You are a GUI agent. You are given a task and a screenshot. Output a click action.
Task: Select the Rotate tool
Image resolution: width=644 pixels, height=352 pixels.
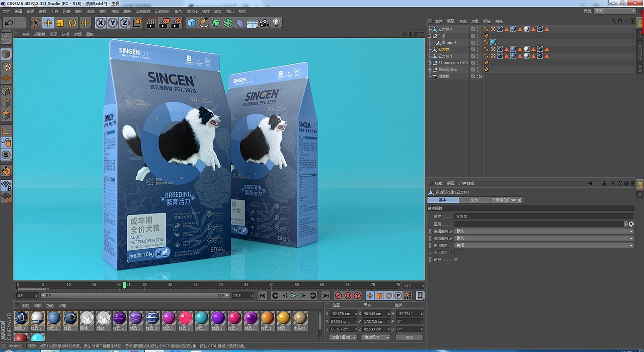click(72, 23)
